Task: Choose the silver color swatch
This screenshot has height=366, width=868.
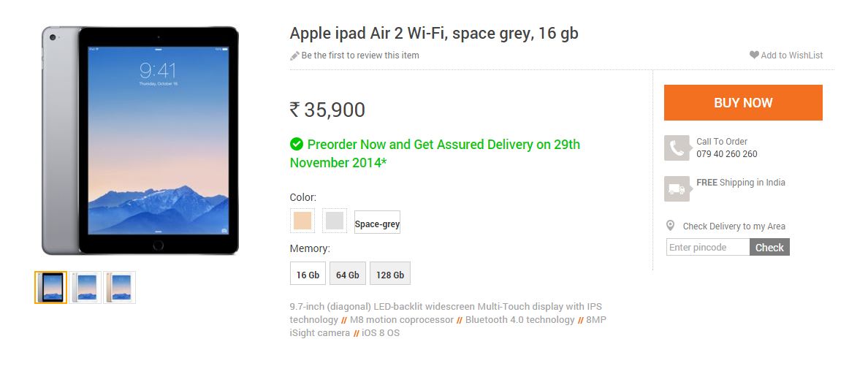Action: tap(335, 221)
